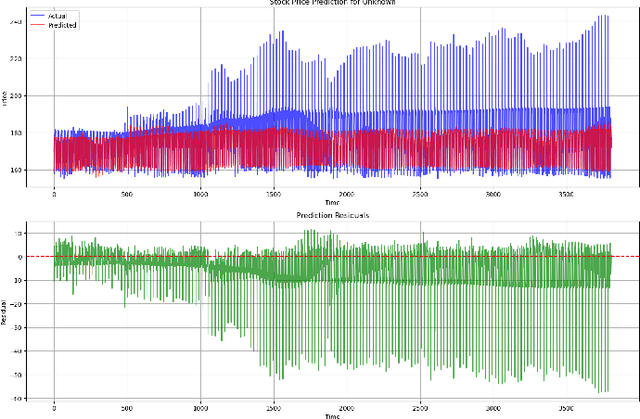Click the Price y-axis label on top chart
Image resolution: width=640 pixels, height=419 pixels.
point(5,97)
